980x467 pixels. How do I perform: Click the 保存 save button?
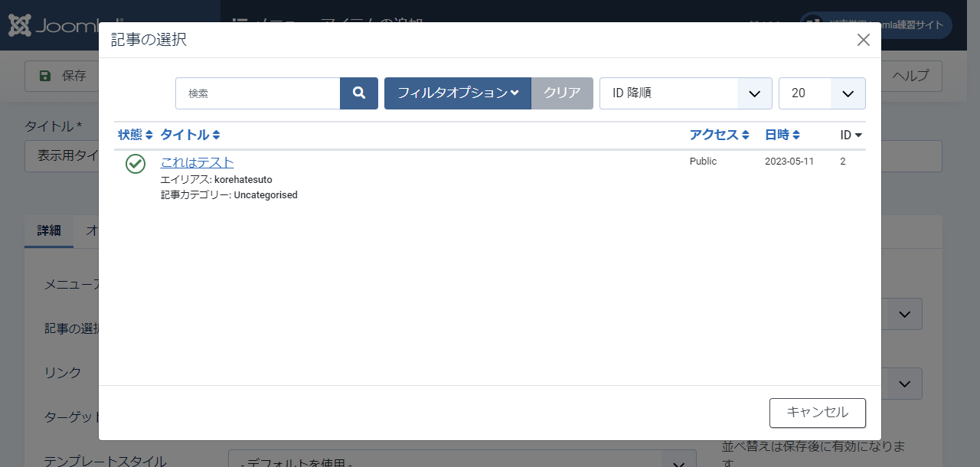point(63,76)
